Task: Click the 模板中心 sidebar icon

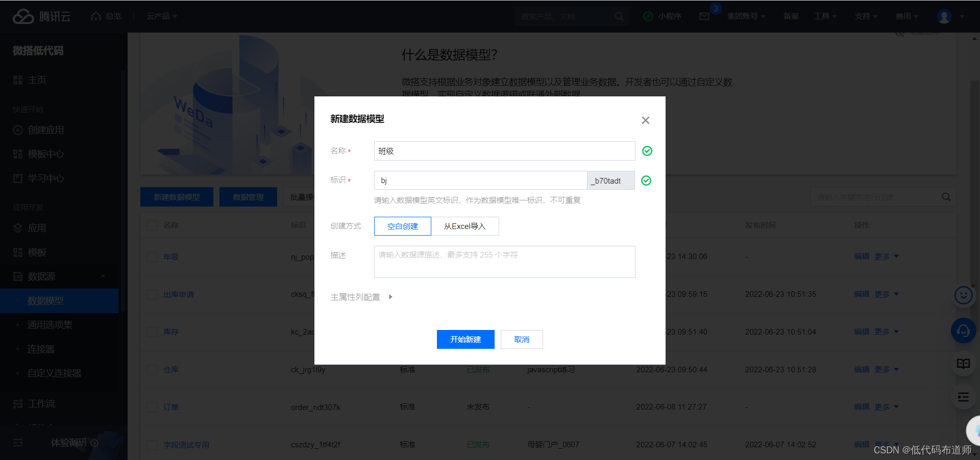Action: pyautogui.click(x=18, y=154)
